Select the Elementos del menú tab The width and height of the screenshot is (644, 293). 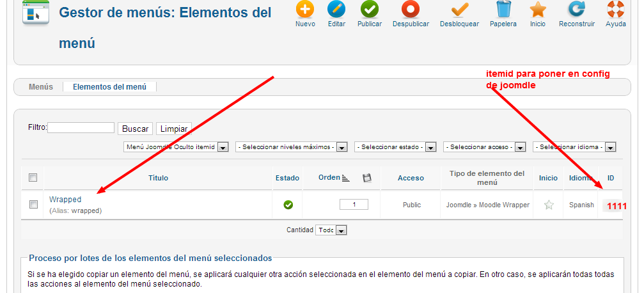[x=109, y=87]
